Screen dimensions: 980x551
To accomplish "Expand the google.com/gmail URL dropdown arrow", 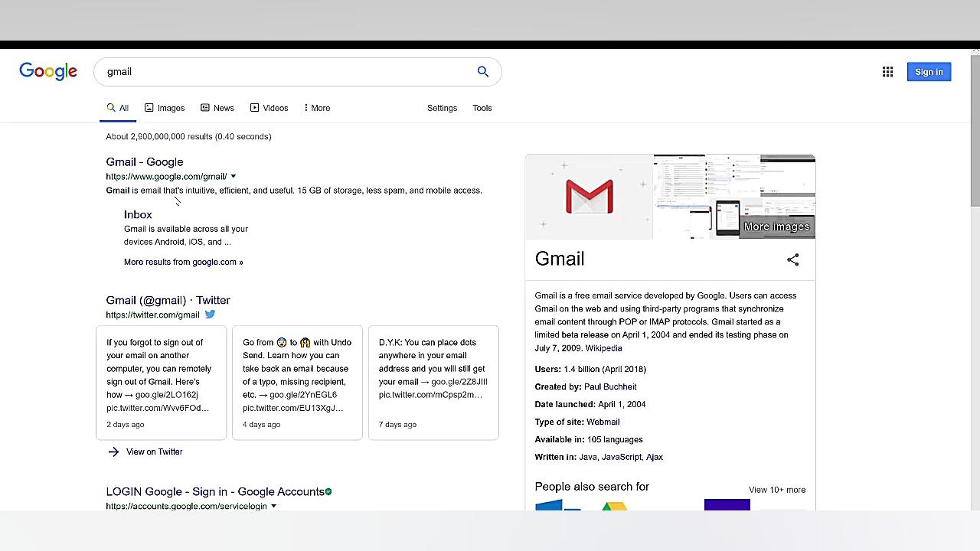I will pos(234,177).
